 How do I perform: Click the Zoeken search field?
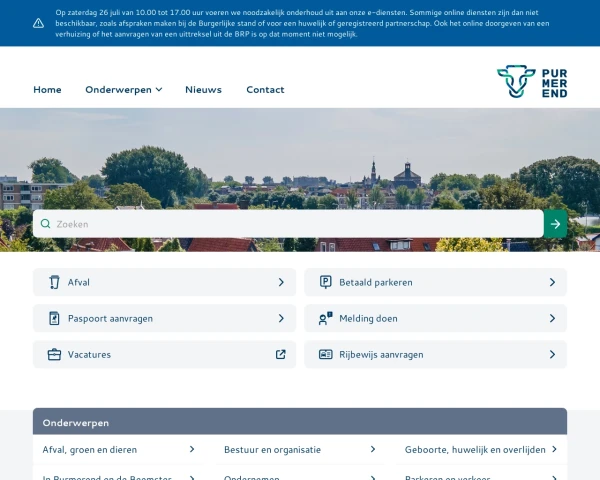(288, 224)
